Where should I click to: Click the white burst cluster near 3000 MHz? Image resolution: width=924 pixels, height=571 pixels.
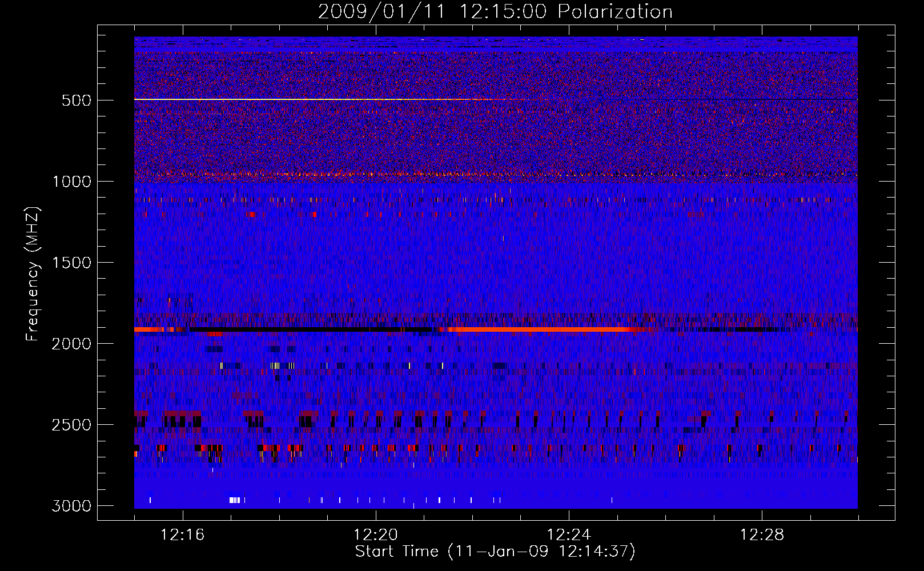235,500
